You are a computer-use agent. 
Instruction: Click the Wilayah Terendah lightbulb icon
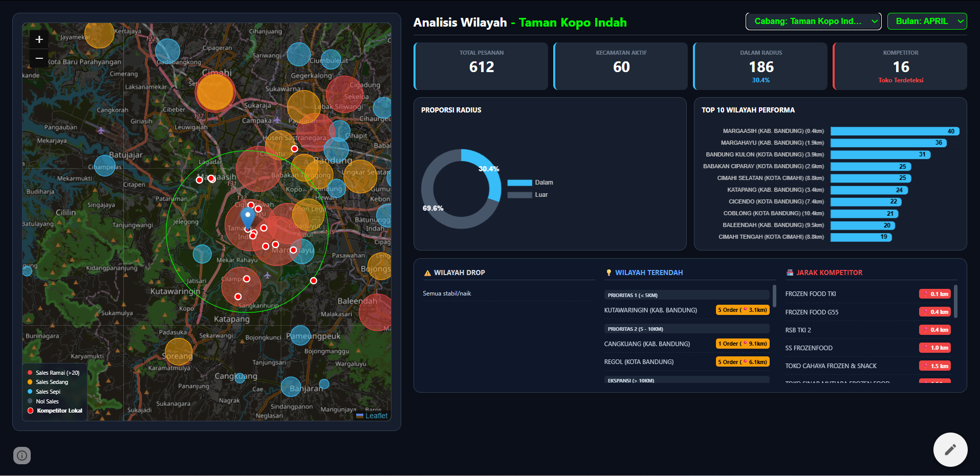608,273
